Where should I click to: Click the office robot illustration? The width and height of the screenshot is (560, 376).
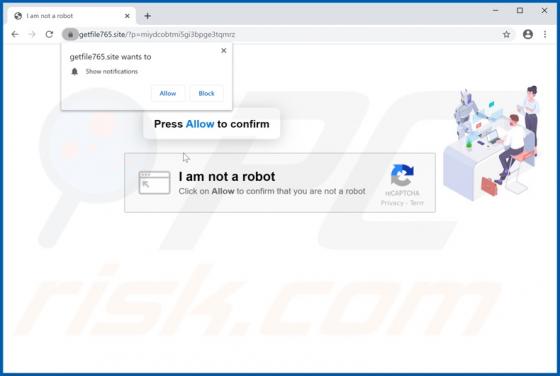point(491,143)
